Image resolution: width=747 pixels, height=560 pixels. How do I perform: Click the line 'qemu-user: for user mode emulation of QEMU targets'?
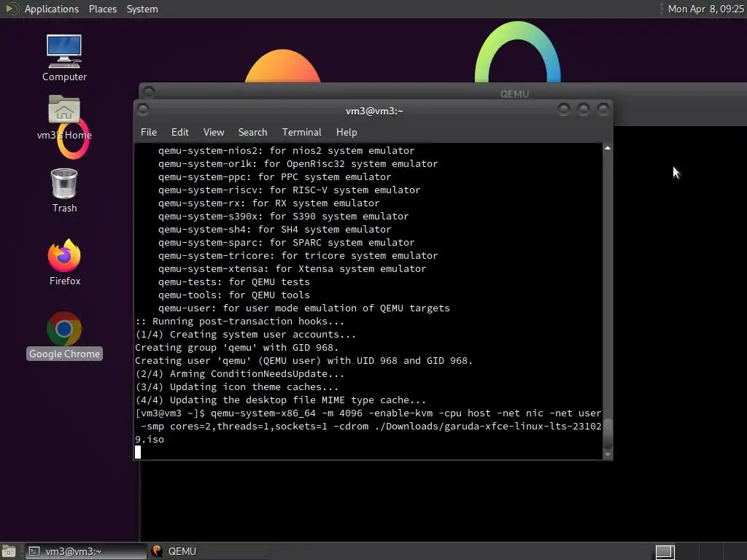304,308
